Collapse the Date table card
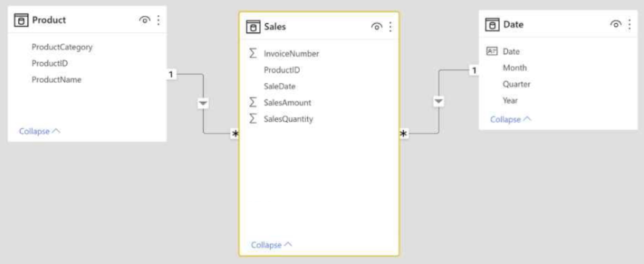The height and width of the screenshot is (264, 644). point(511,119)
